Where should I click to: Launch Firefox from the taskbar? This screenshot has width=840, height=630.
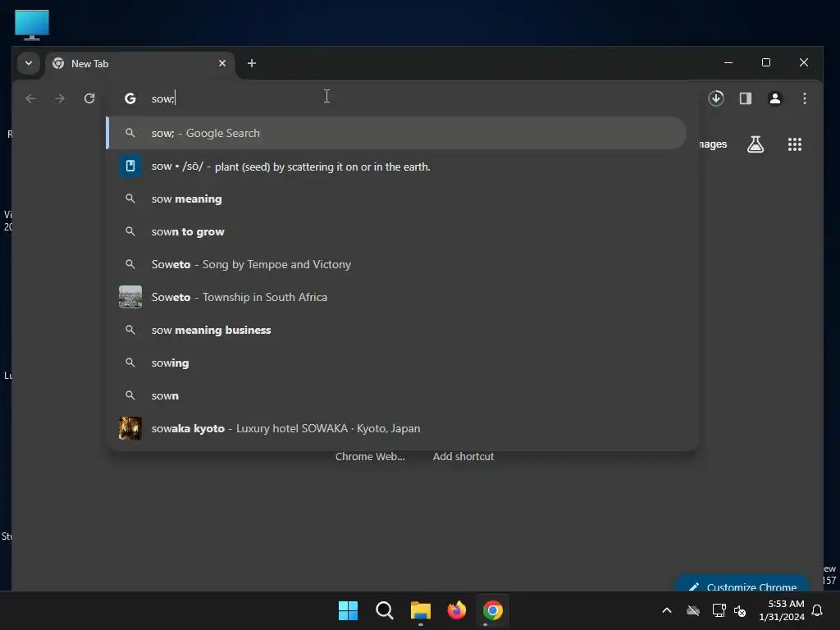coord(456,610)
